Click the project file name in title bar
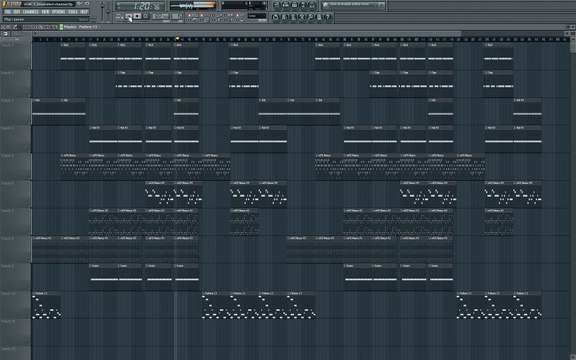576x360 pixels. click(49, 4)
